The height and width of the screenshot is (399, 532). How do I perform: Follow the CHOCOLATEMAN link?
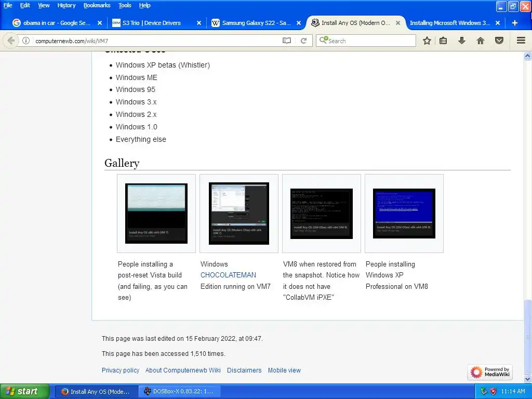click(228, 275)
